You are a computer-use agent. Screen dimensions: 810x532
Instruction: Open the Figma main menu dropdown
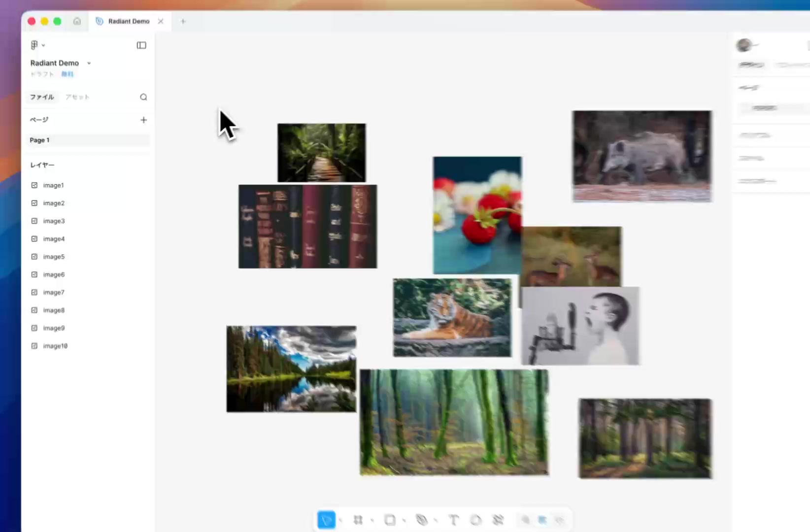coord(37,45)
